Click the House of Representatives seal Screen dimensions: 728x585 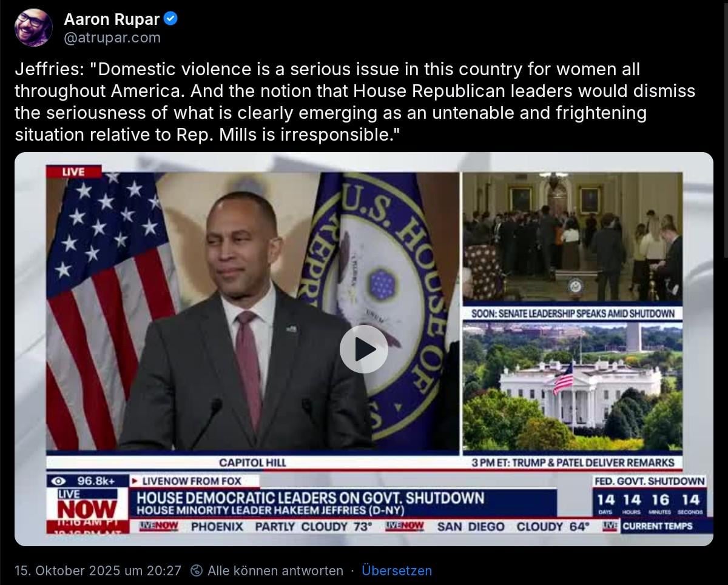[x=379, y=303]
